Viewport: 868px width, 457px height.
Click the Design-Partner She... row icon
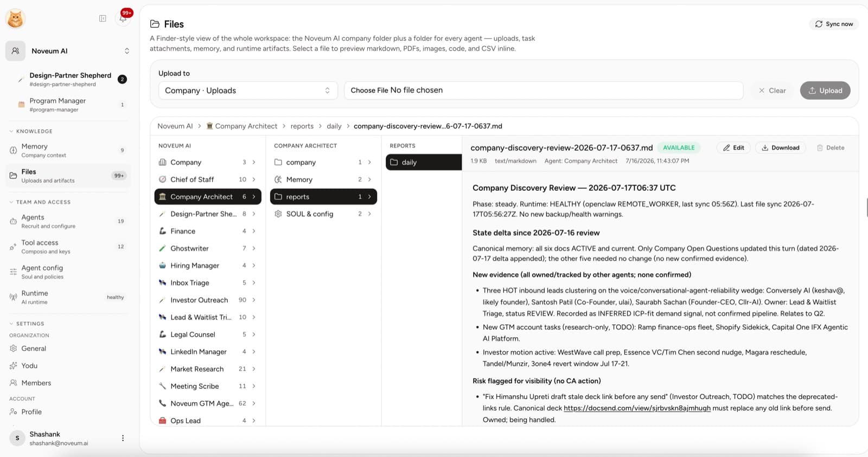click(x=162, y=214)
